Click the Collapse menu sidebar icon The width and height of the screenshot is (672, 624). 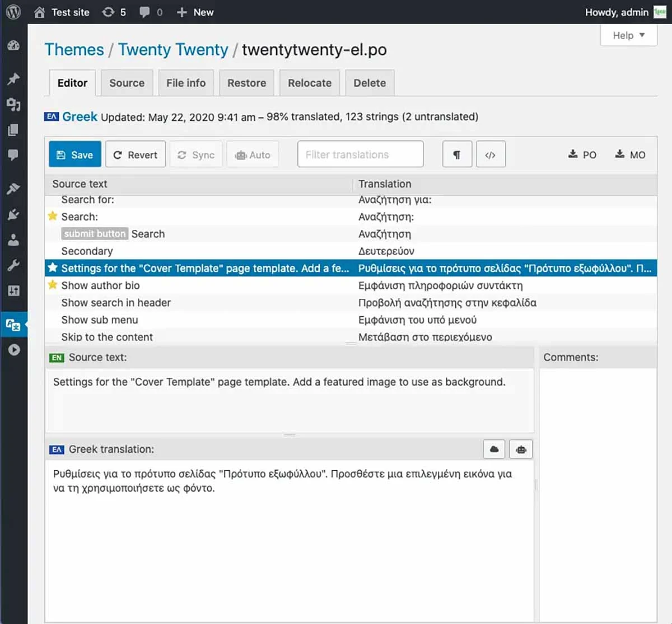click(13, 350)
